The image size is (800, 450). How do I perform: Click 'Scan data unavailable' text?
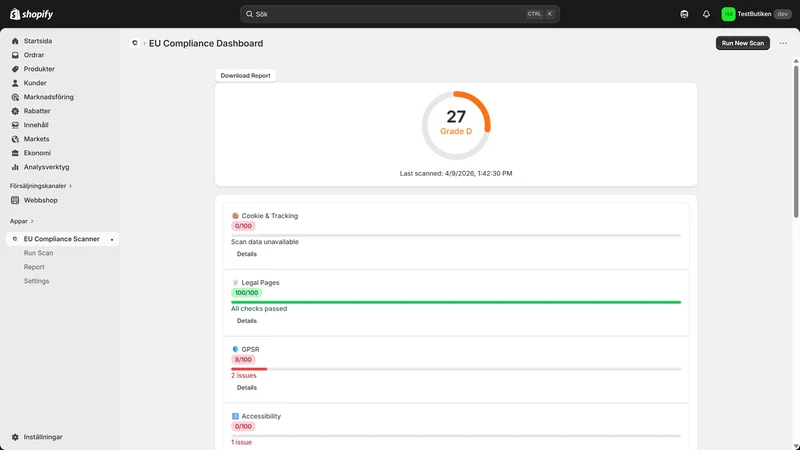(x=265, y=242)
